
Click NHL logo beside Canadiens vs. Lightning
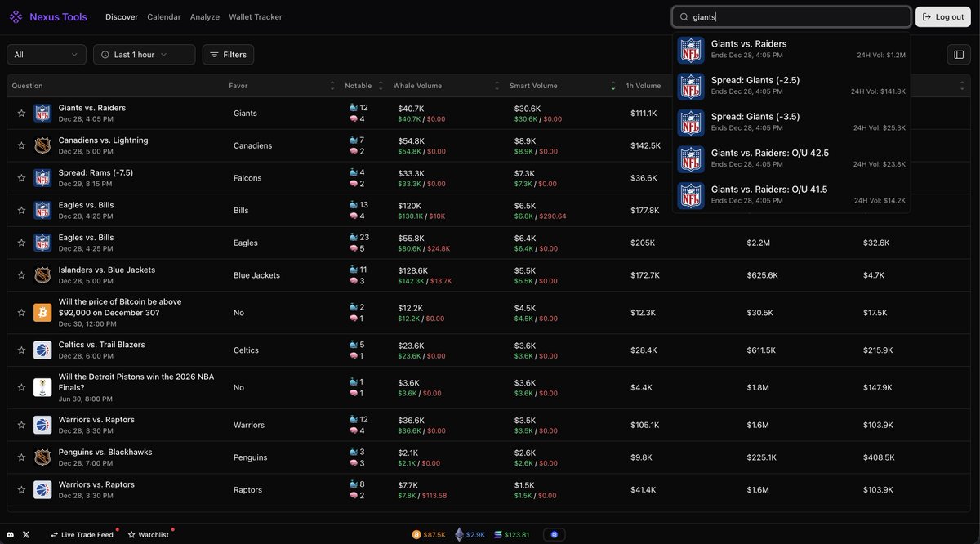pos(42,145)
